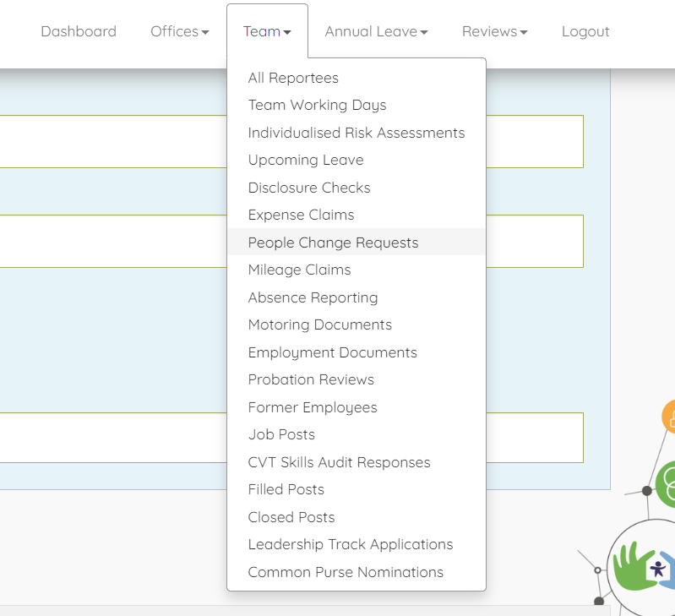Open Common Purse Nominations

[346, 572]
